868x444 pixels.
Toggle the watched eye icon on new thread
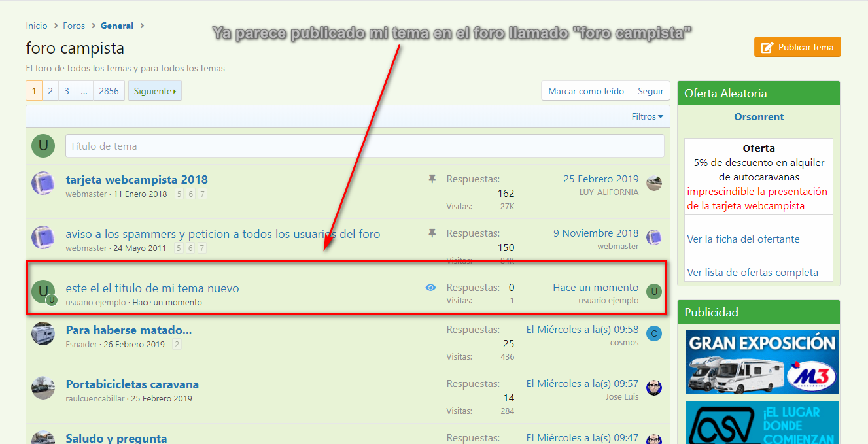(430, 287)
